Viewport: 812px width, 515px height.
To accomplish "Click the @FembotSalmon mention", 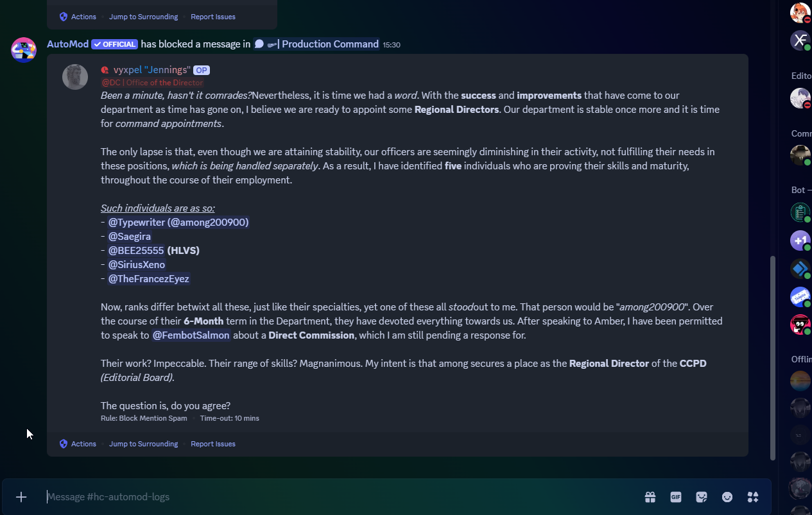I will 191,335.
